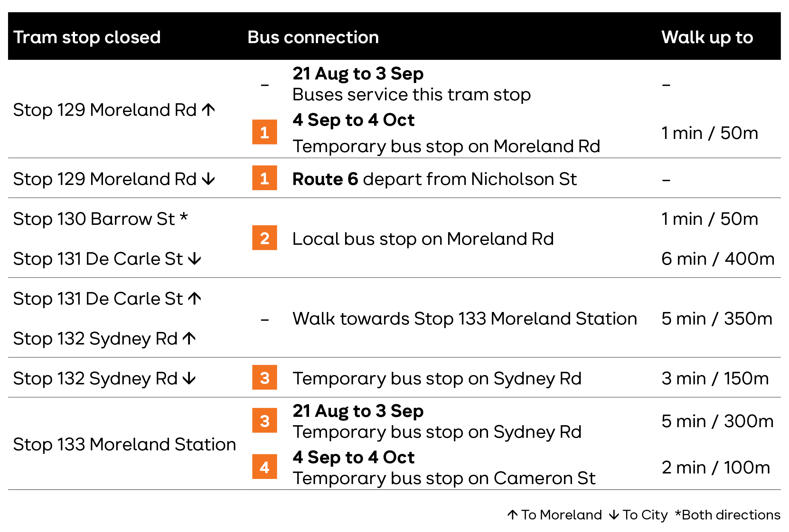Click the 'To Moreland' up arrow in legend
789x532 pixels.
(513, 515)
